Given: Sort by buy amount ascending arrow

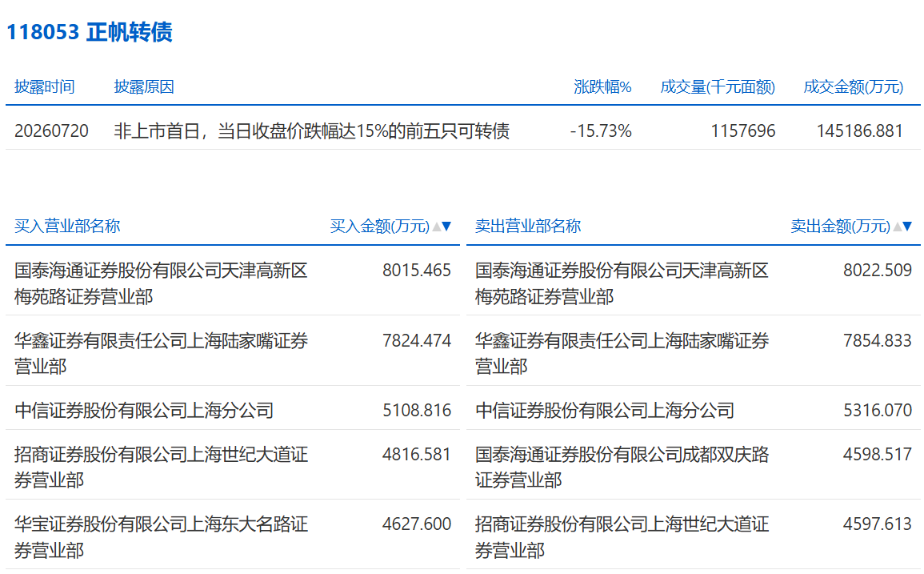Looking at the screenshot, I should pos(437,226).
